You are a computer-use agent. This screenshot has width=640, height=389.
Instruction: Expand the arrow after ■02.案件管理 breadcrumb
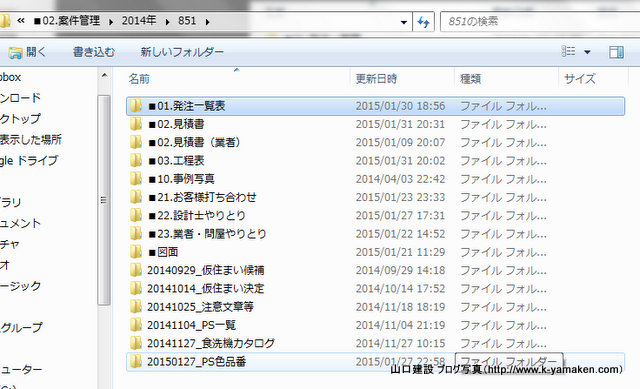[x=111, y=22]
